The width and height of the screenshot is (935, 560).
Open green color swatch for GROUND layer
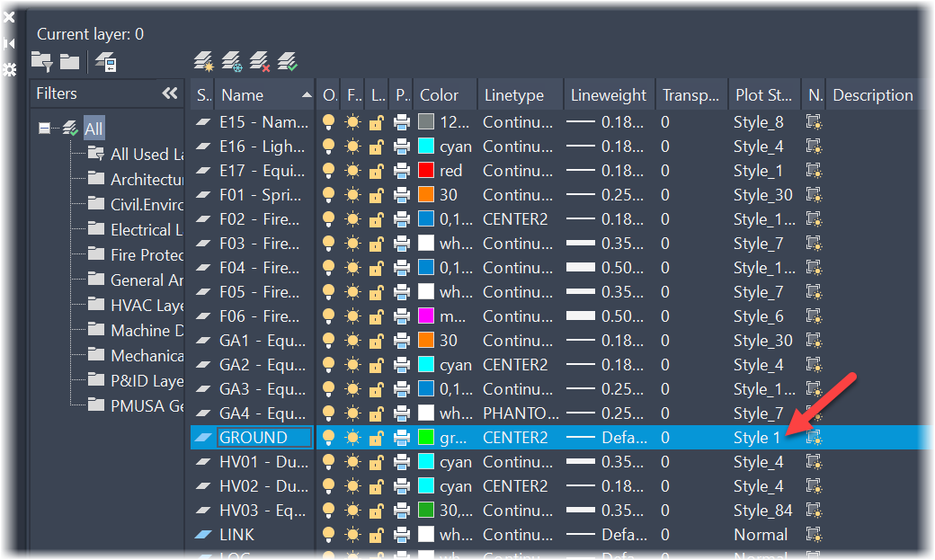(x=426, y=438)
